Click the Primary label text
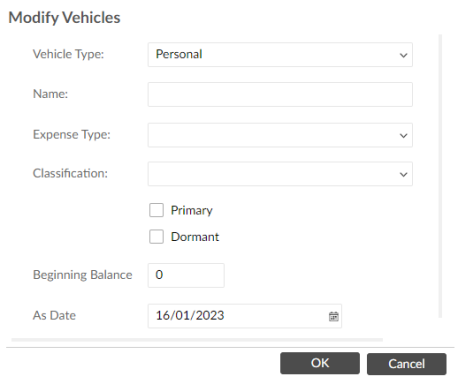Viewport: 458px width, 384px height. pos(192,210)
